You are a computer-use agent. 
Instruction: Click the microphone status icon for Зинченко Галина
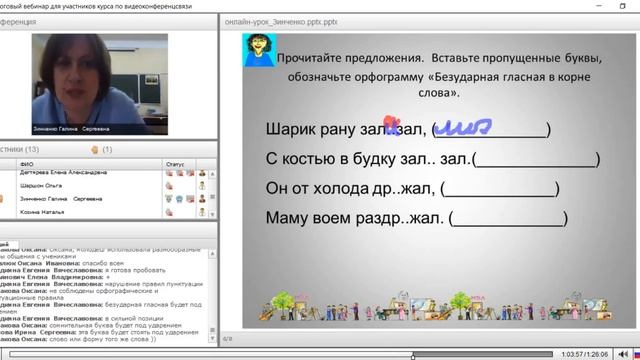169,199
